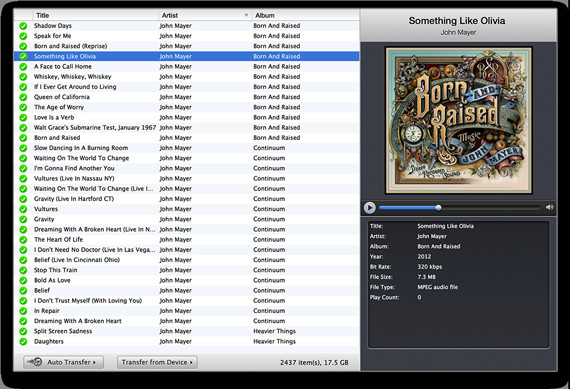
Task: Click the Something Like Olivia header title
Action: tap(457, 21)
